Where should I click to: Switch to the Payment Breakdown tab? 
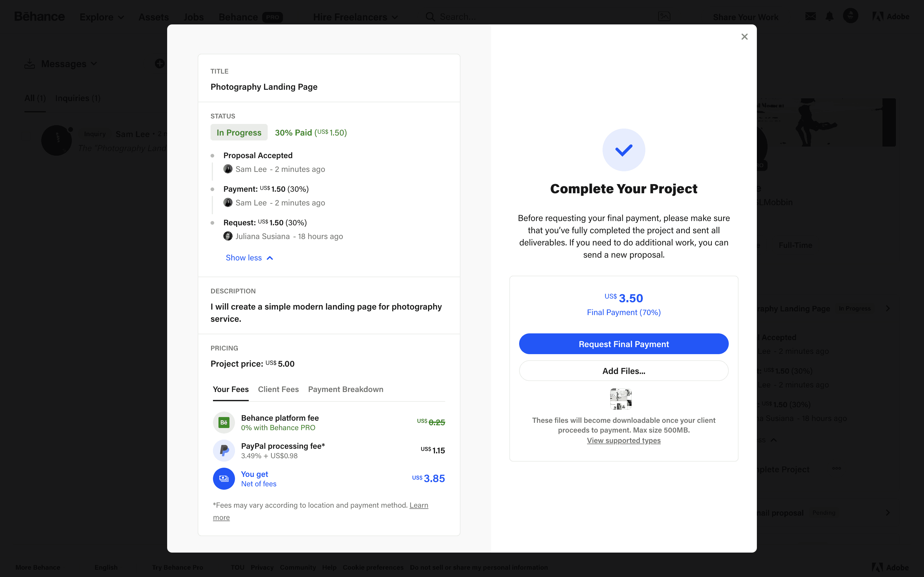[345, 389]
